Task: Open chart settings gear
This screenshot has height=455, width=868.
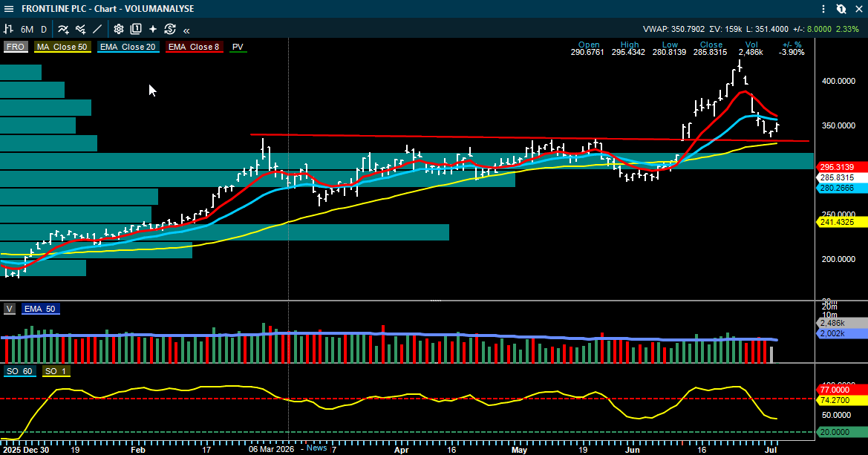Action: point(119,30)
